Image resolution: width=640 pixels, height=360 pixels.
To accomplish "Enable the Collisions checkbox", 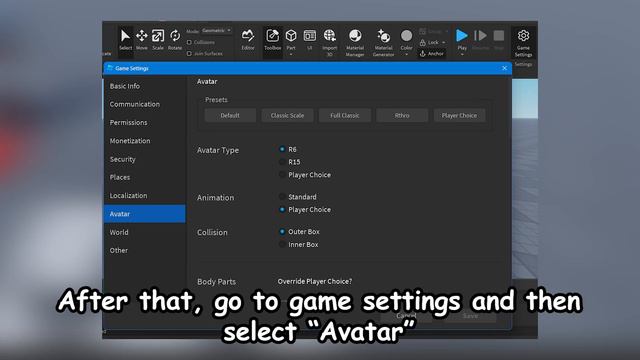I will (x=189, y=42).
